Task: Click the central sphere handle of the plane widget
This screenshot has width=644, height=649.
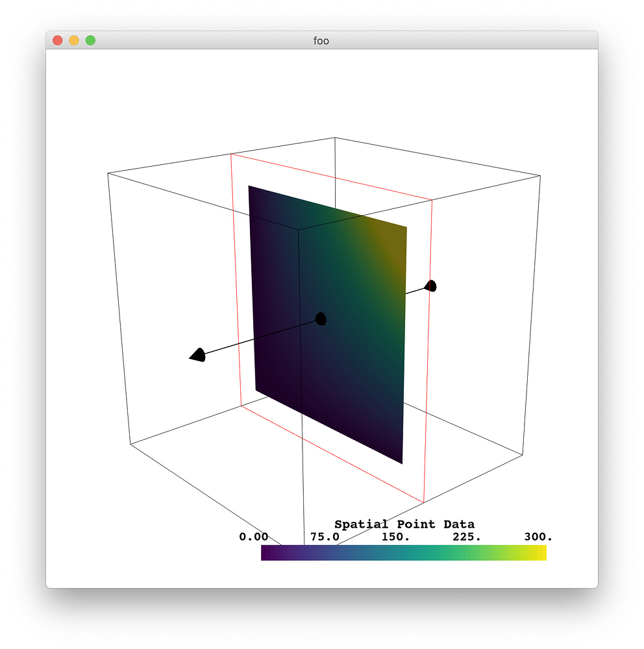Action: click(x=321, y=319)
